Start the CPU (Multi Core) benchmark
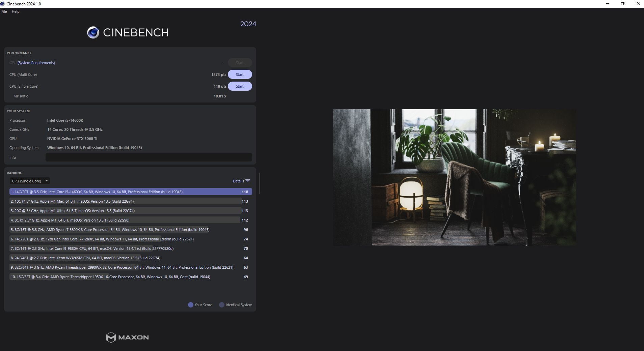644x351 pixels. (240, 75)
